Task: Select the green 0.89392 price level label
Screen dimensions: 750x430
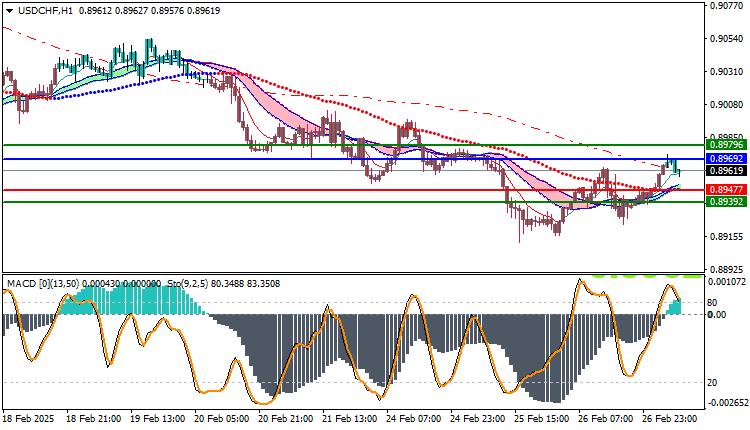Action: (727, 202)
